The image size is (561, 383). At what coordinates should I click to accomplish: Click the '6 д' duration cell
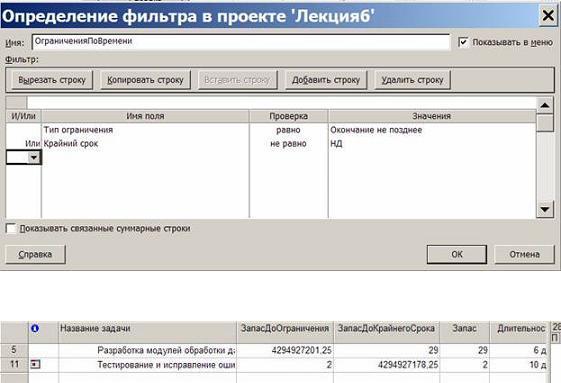[520, 350]
